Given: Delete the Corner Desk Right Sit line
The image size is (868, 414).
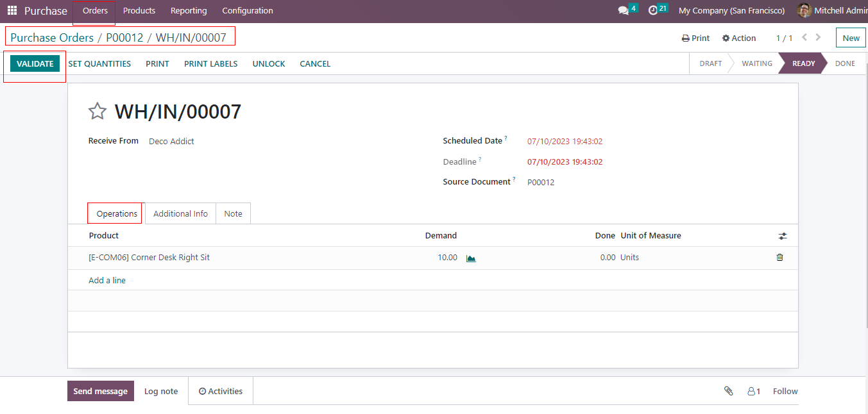Looking at the screenshot, I should click(779, 258).
